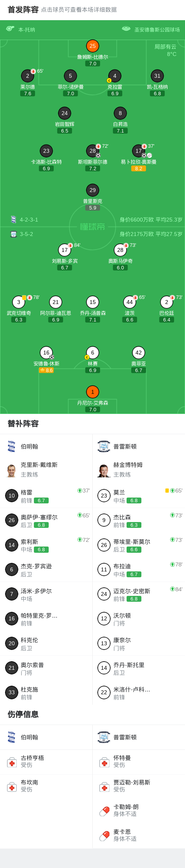Screen dimensions: 185x868
Task: Select the 4-2-3-1 formation label
Action: pyautogui.click(x=29, y=220)
